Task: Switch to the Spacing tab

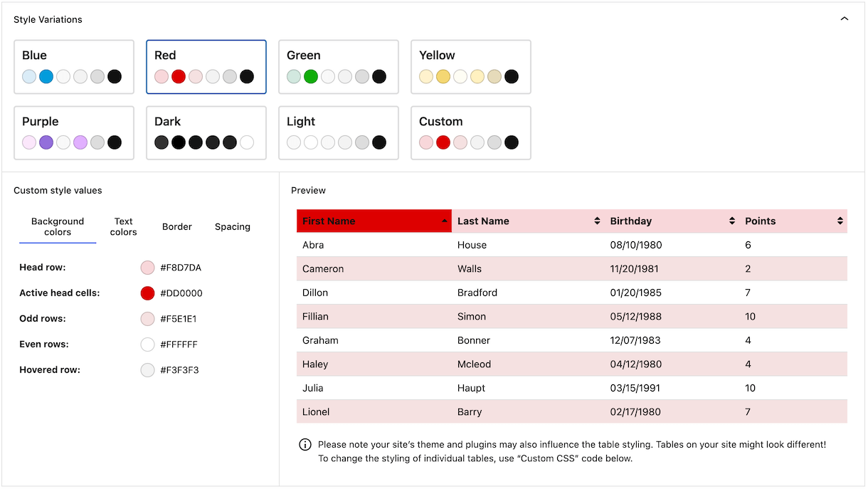Action: point(232,226)
